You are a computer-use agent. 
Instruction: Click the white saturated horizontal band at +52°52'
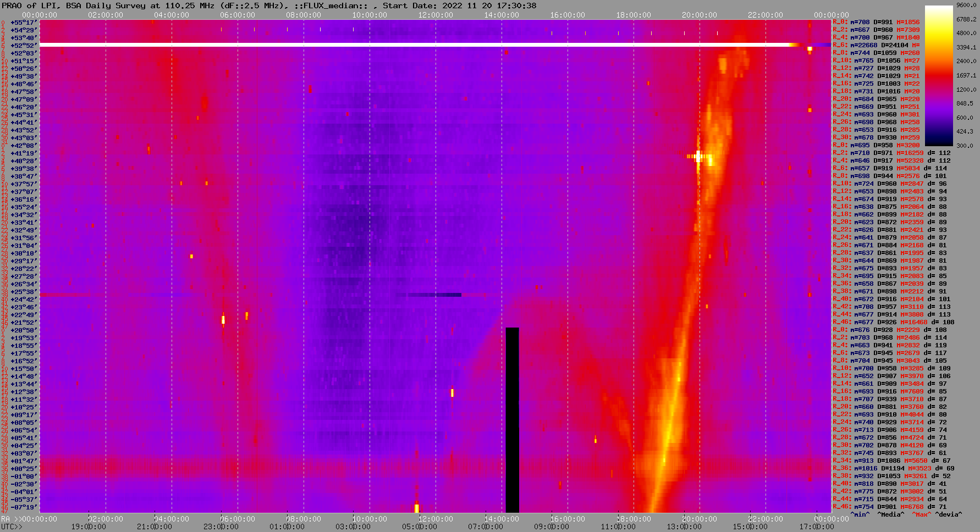414,45
